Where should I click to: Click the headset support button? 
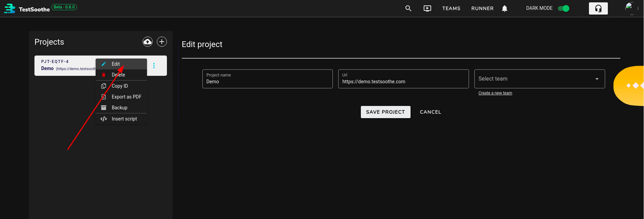[598, 8]
